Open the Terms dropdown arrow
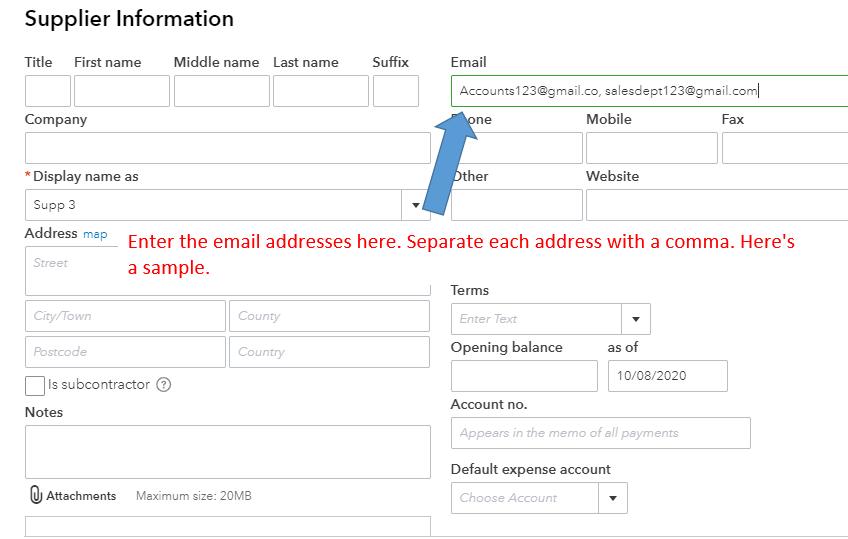 (x=636, y=319)
